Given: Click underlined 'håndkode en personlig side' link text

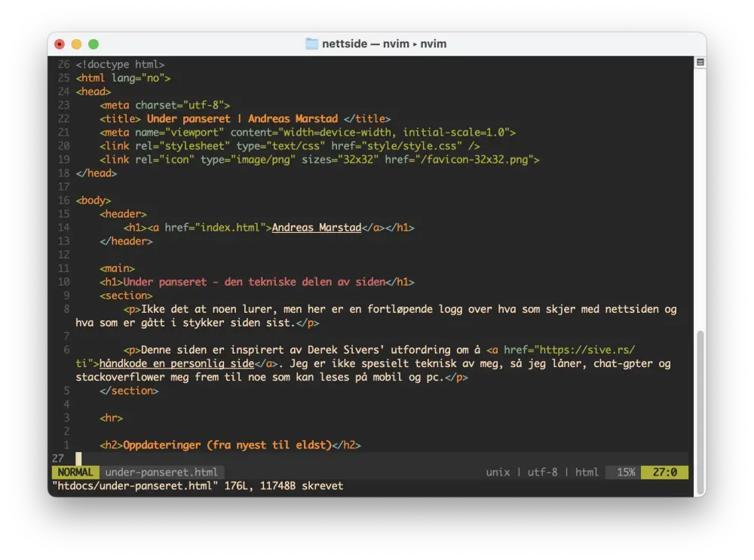Looking at the screenshot, I should pyautogui.click(x=176, y=363).
